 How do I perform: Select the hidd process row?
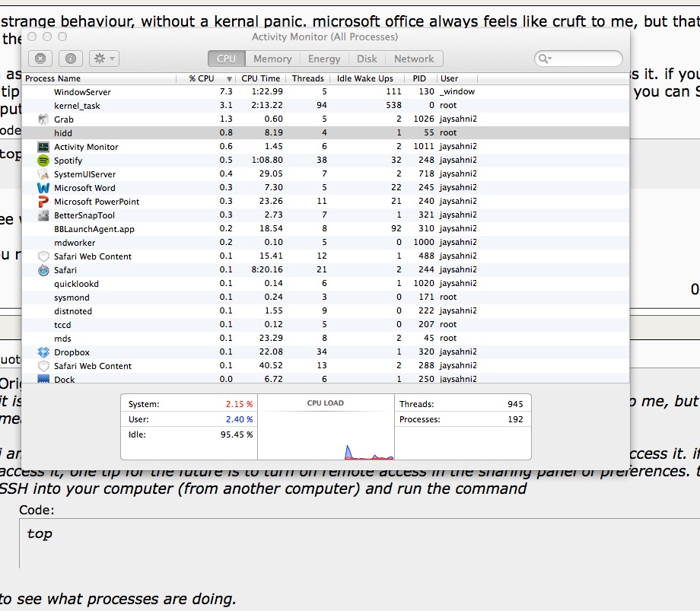pos(326,133)
